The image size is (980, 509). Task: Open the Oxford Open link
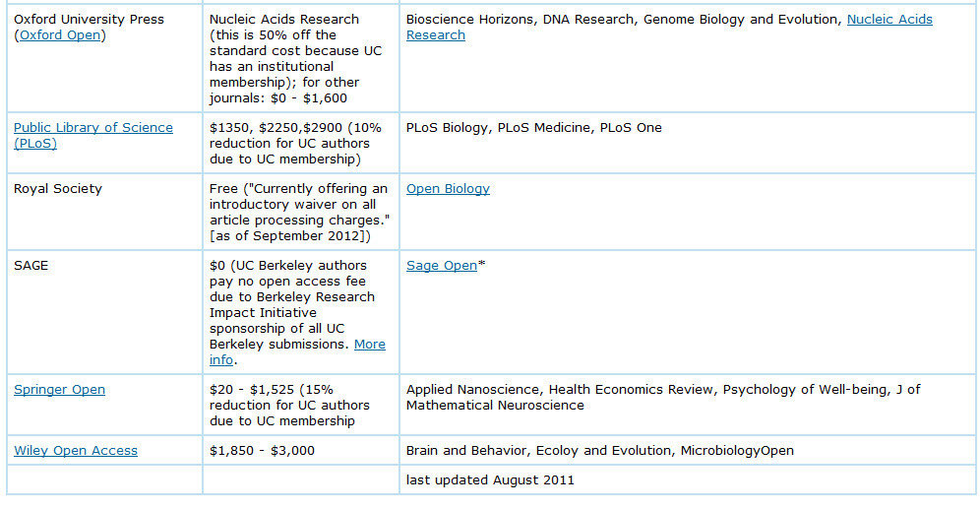(x=60, y=35)
